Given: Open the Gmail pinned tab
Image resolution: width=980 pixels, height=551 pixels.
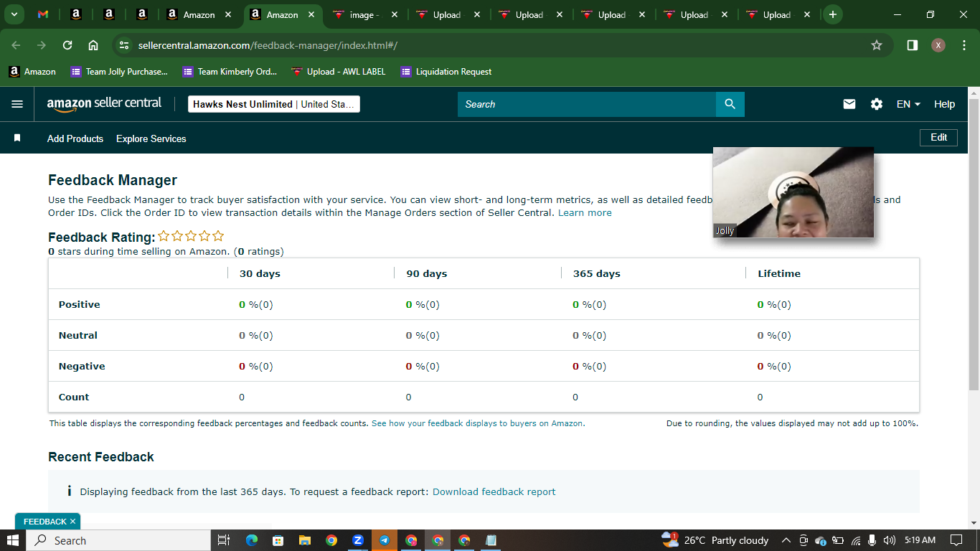Looking at the screenshot, I should point(43,14).
